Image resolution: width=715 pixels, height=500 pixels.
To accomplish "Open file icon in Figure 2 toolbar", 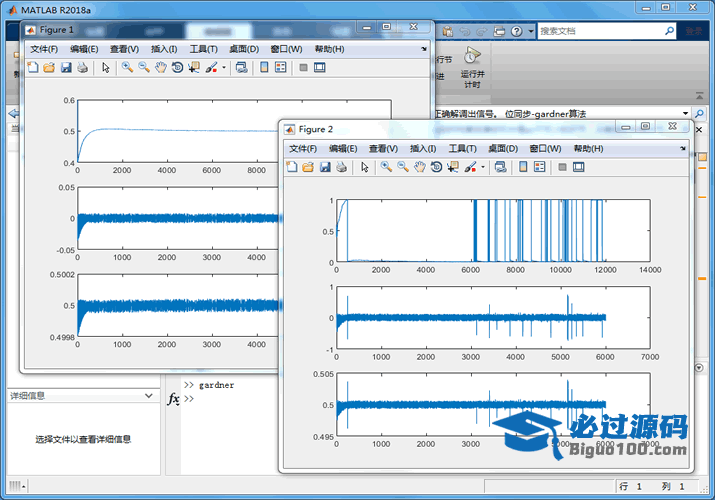I will (x=308, y=167).
